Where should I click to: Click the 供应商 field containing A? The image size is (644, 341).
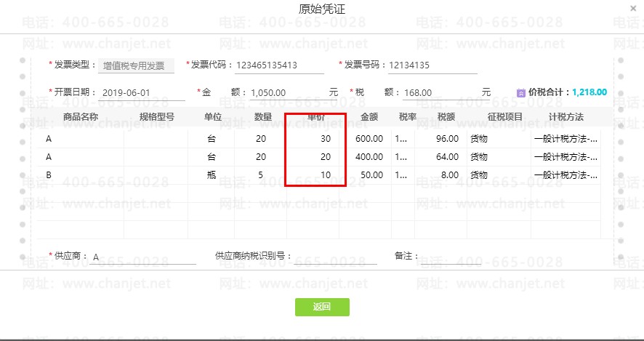click(x=143, y=257)
